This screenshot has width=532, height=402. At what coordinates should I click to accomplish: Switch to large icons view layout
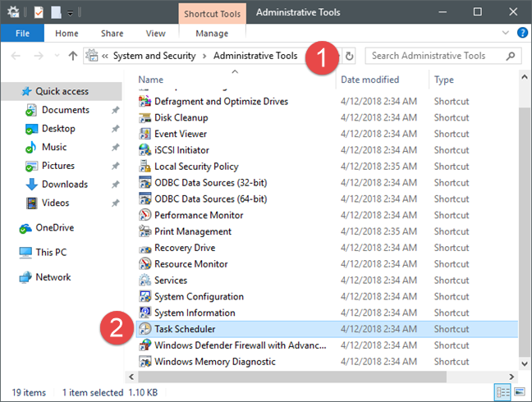point(519,392)
